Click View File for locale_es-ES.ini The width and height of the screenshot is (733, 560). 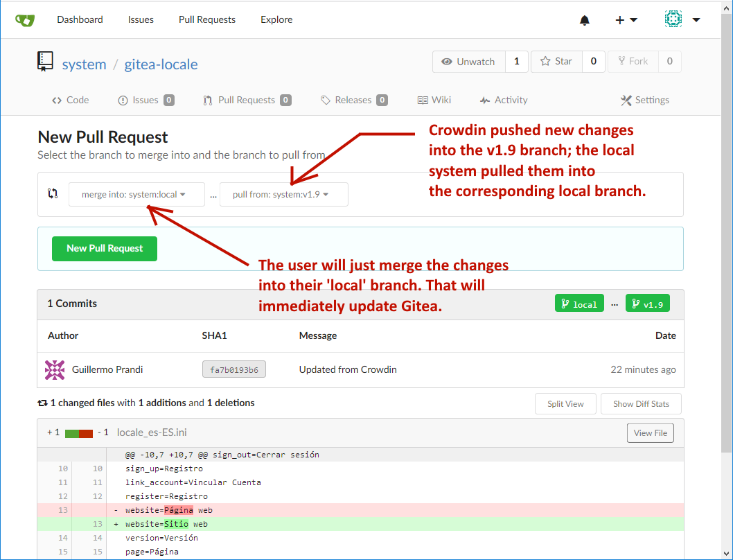(651, 432)
